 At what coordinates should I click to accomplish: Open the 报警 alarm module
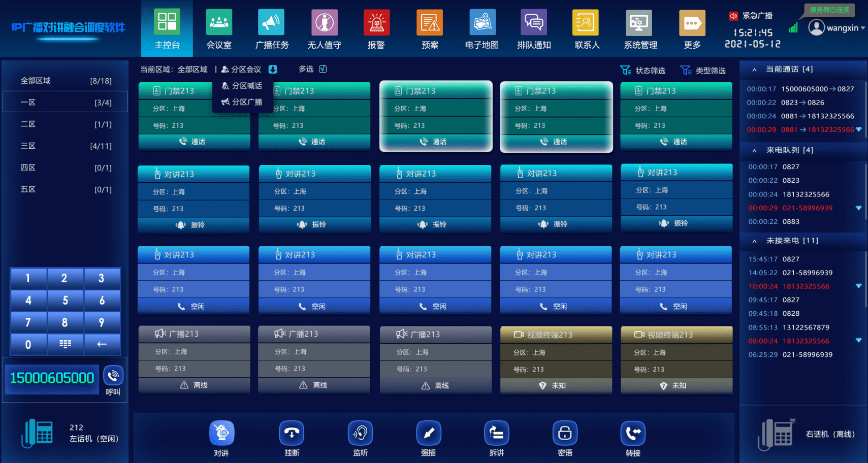click(x=376, y=29)
